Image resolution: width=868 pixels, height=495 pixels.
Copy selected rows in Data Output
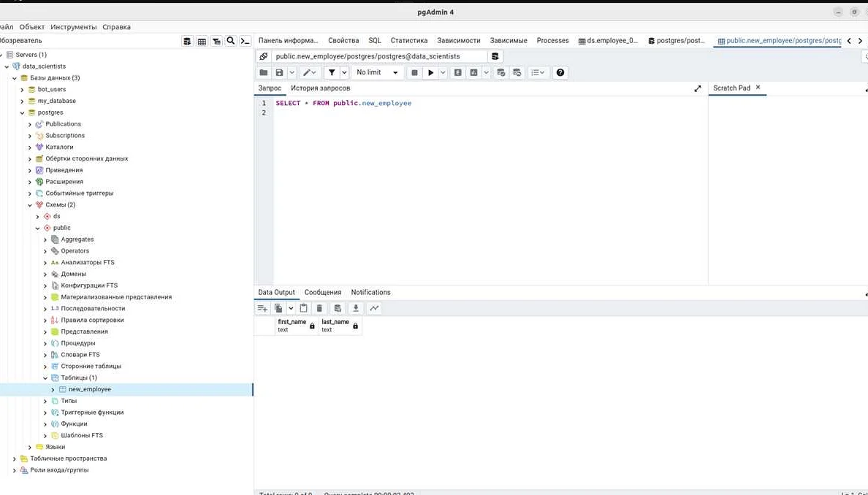click(278, 308)
